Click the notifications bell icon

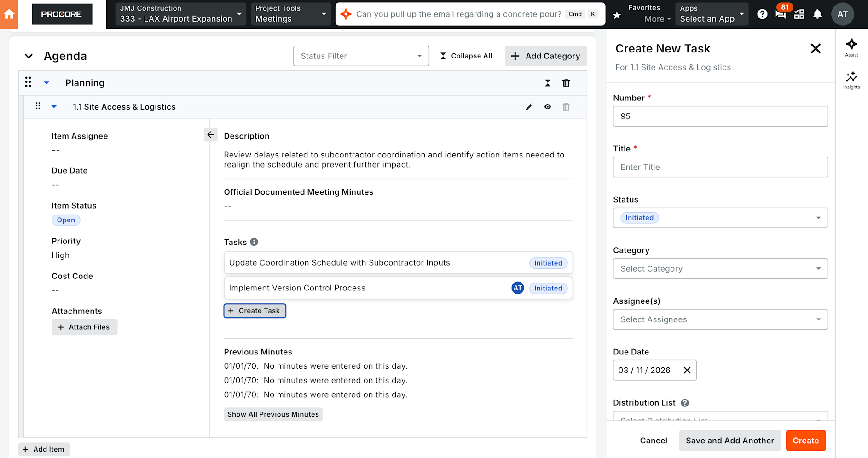[x=817, y=14]
